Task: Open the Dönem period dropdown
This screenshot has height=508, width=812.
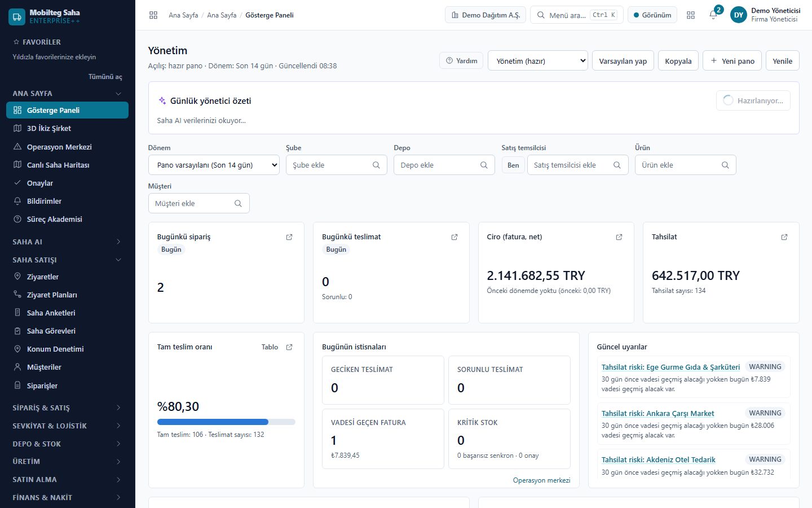Action: click(214, 165)
